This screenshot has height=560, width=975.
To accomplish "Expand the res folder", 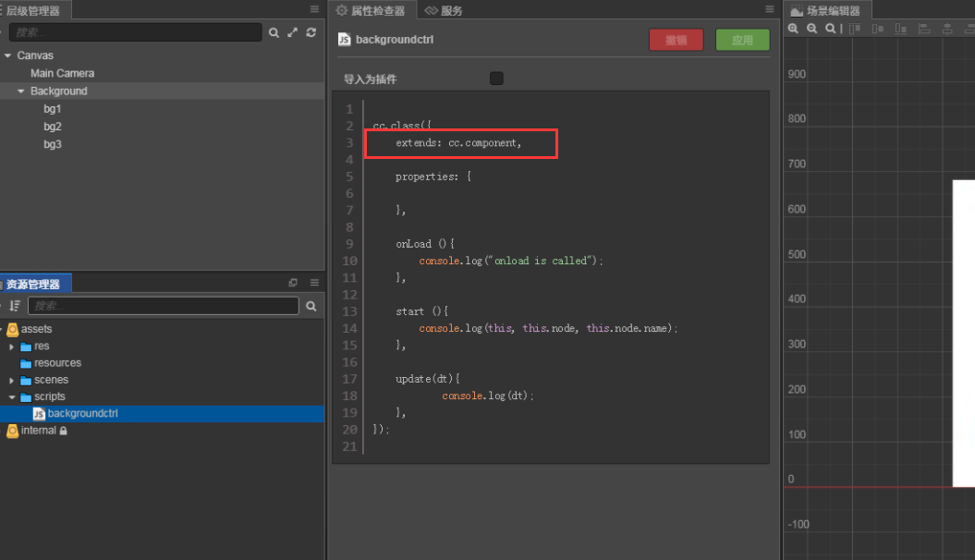I will point(12,347).
